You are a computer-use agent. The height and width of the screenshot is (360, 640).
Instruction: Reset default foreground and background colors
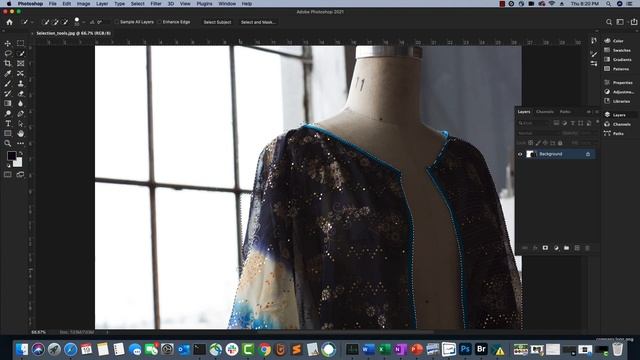[8, 165]
